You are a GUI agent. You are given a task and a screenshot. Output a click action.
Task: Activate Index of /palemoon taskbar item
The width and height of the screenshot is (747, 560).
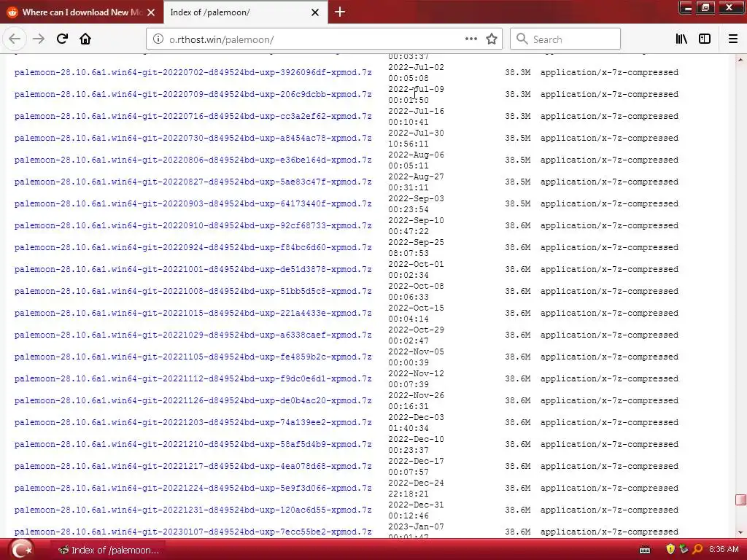(x=109, y=550)
